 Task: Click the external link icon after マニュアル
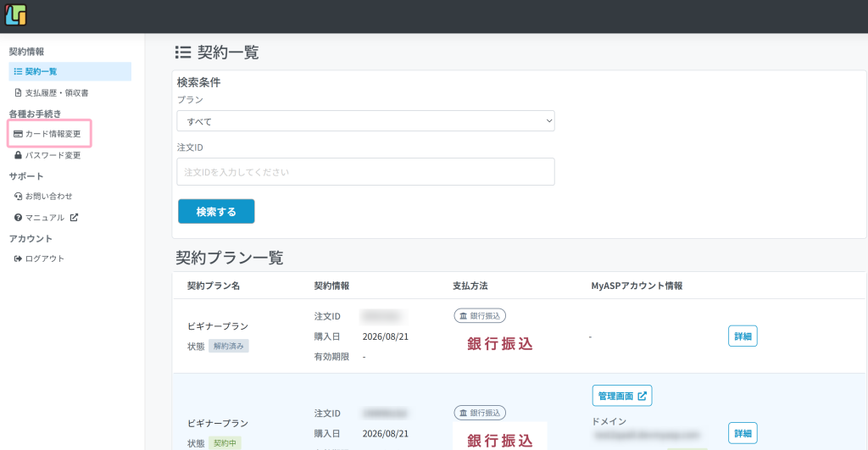pos(75,218)
